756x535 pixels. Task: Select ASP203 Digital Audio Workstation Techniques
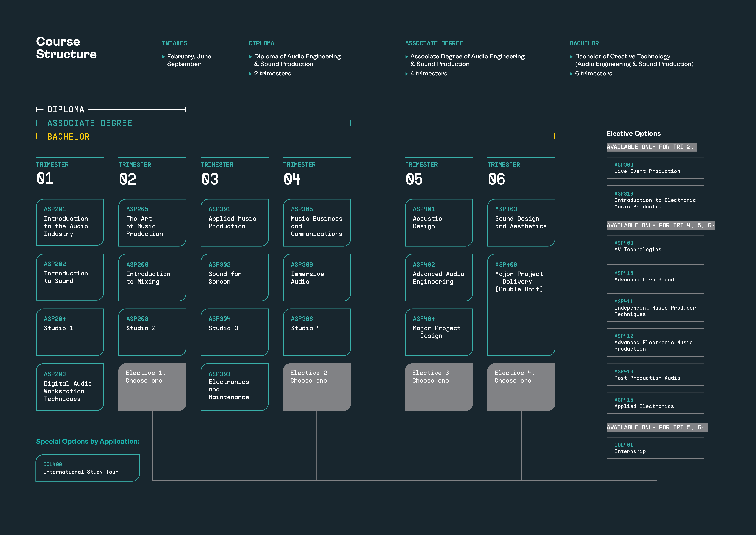70,387
